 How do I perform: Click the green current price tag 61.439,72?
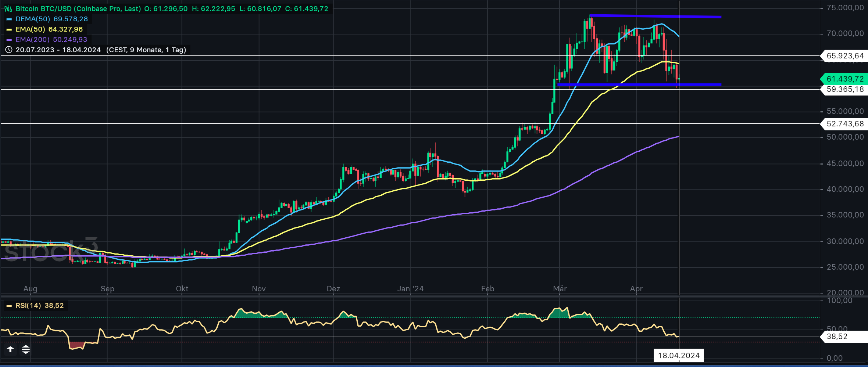(x=845, y=79)
